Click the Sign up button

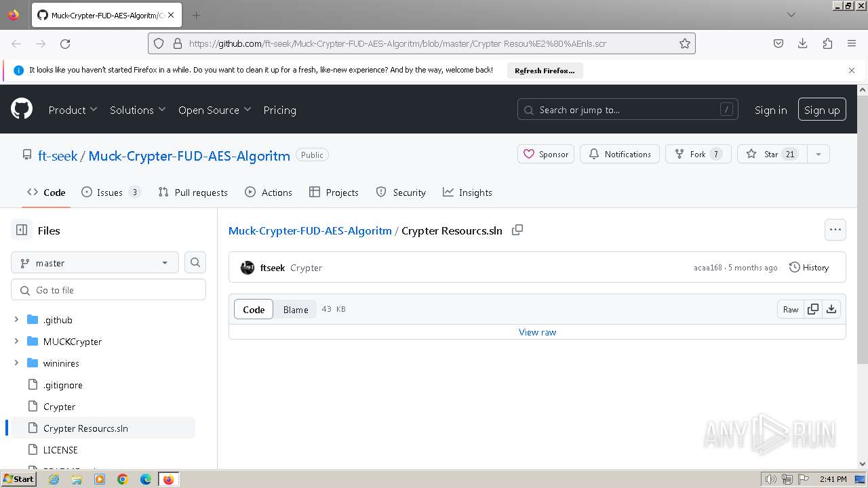[822, 110]
